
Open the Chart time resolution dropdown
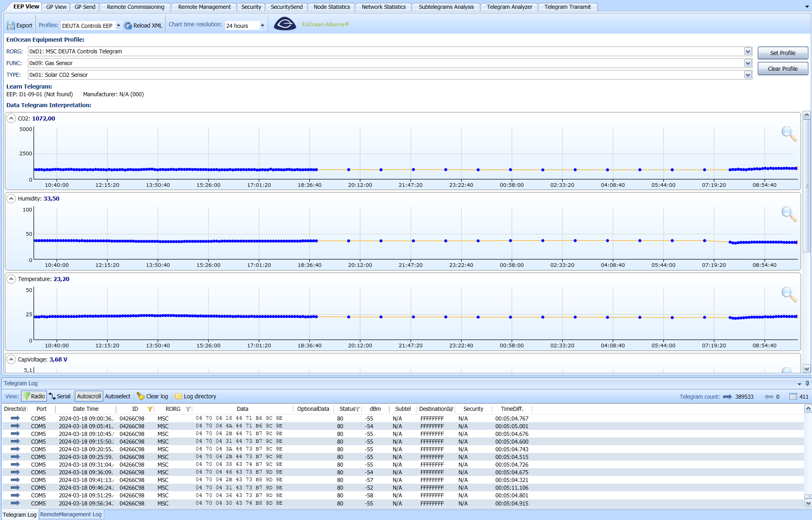262,25
